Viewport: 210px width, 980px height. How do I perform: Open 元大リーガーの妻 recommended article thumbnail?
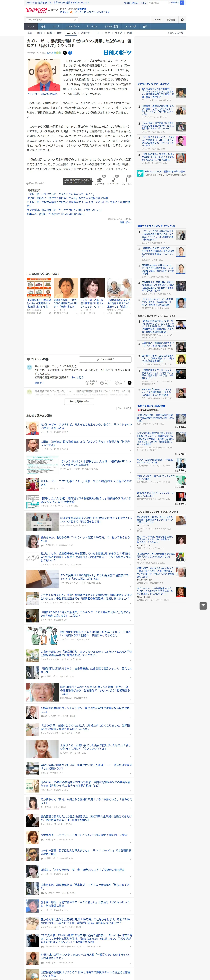click(92, 288)
